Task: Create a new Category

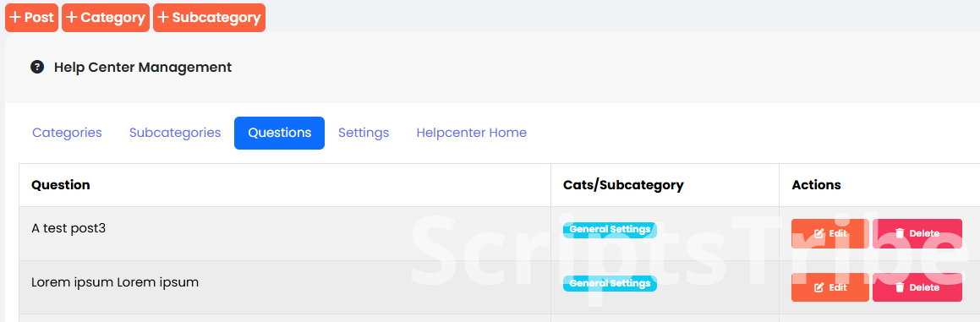Action: coord(106,18)
